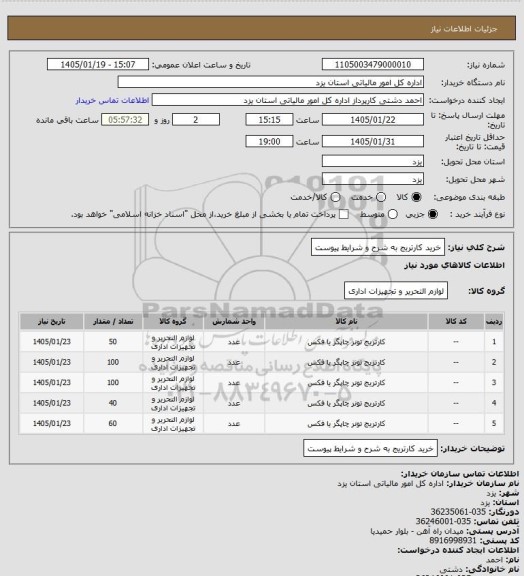Click the اطلاعات تماس سازمان خریدار heading
The height and width of the screenshot is (576, 524).
pyautogui.click(x=460, y=474)
